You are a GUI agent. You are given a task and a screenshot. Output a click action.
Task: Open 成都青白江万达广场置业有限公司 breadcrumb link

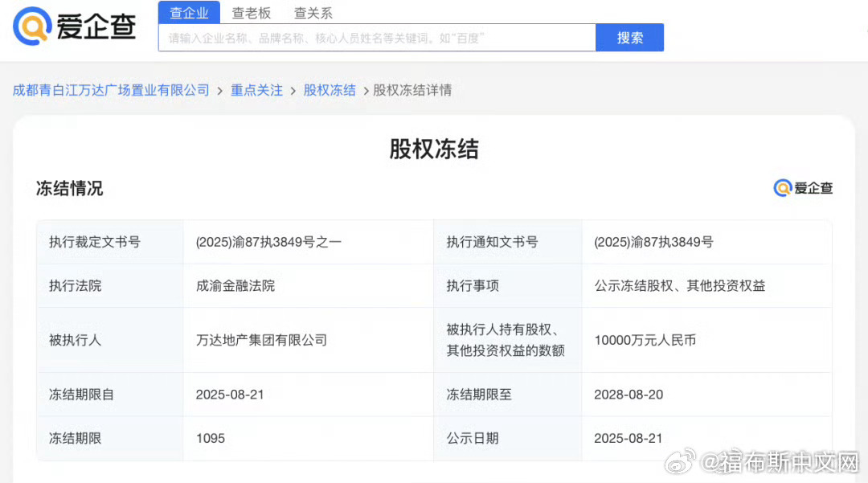tap(111, 90)
